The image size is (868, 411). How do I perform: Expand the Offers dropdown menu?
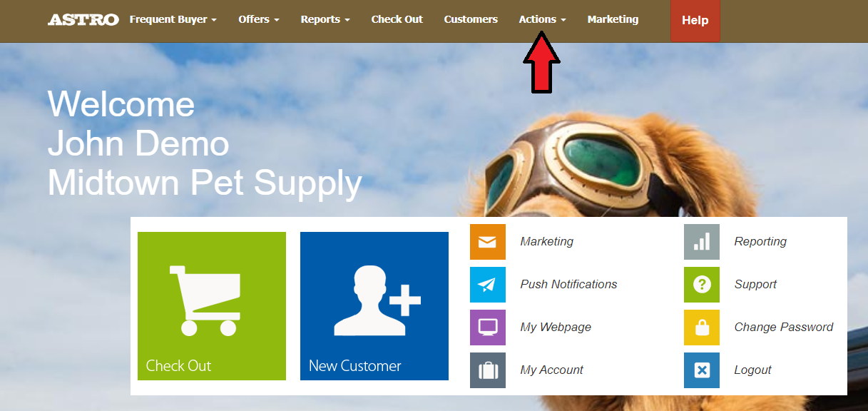259,20
